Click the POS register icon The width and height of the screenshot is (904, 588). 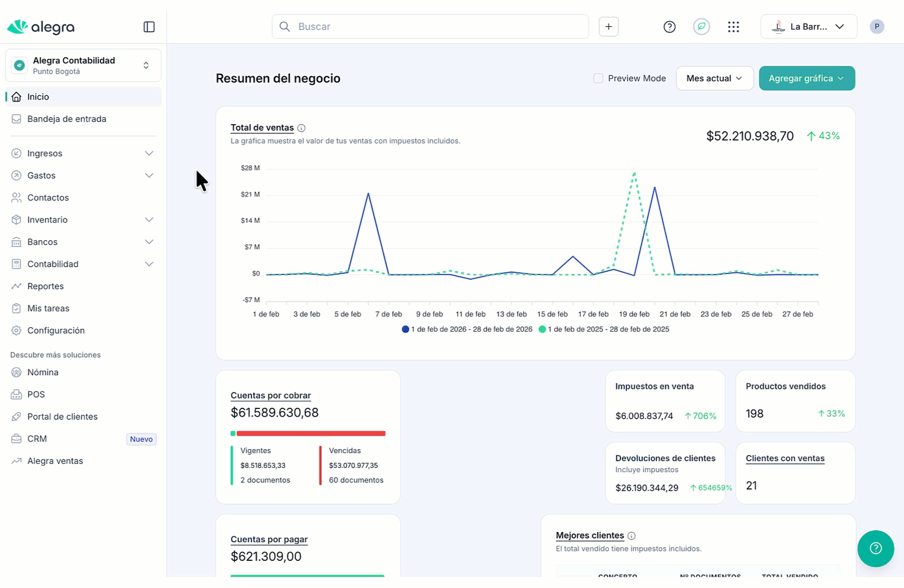16,395
